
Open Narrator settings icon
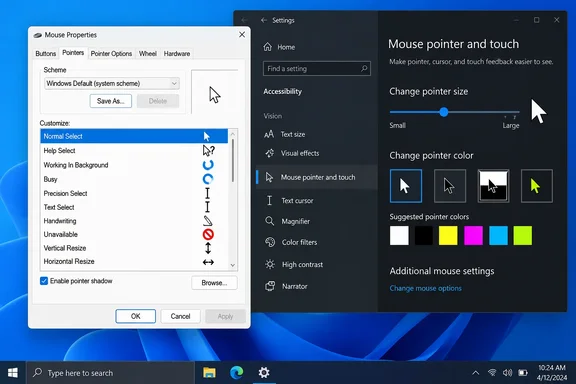270,286
